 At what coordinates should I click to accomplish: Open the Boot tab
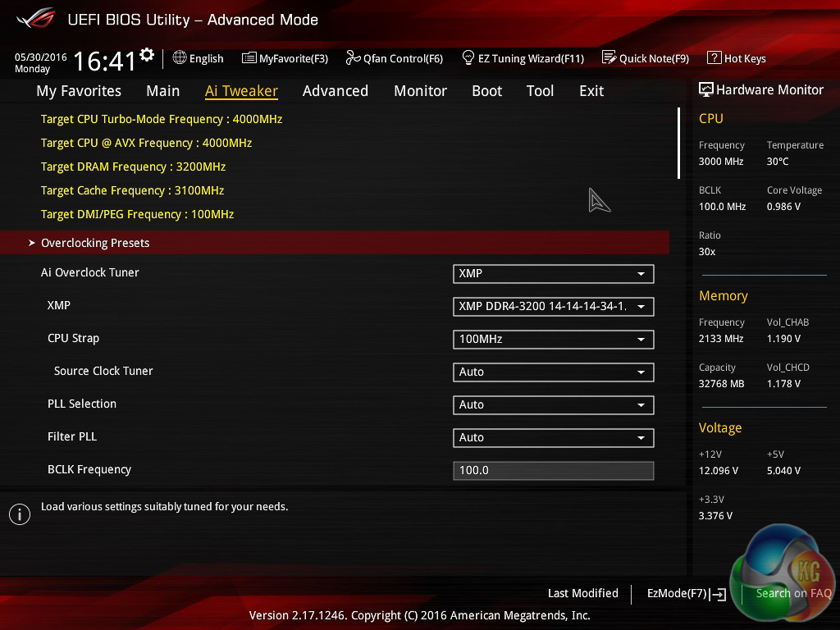(x=487, y=91)
